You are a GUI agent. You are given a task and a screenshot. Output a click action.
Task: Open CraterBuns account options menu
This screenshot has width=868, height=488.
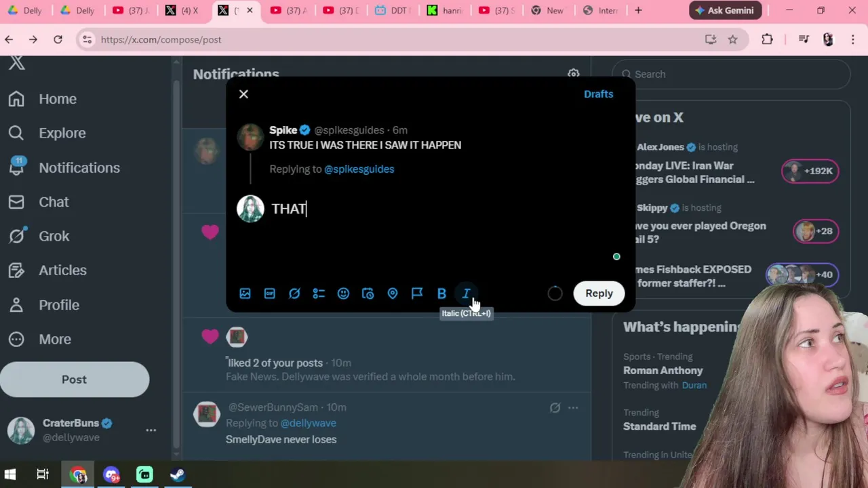coord(151,430)
